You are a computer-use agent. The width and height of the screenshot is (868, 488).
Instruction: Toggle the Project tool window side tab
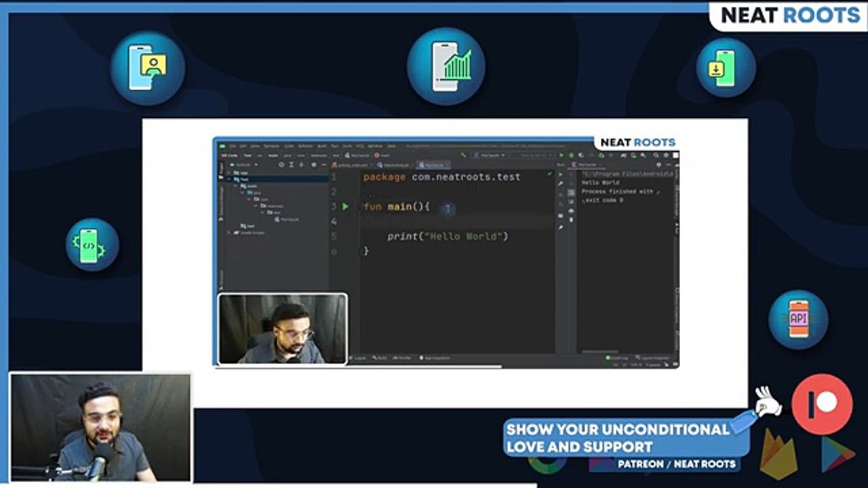tap(221, 172)
